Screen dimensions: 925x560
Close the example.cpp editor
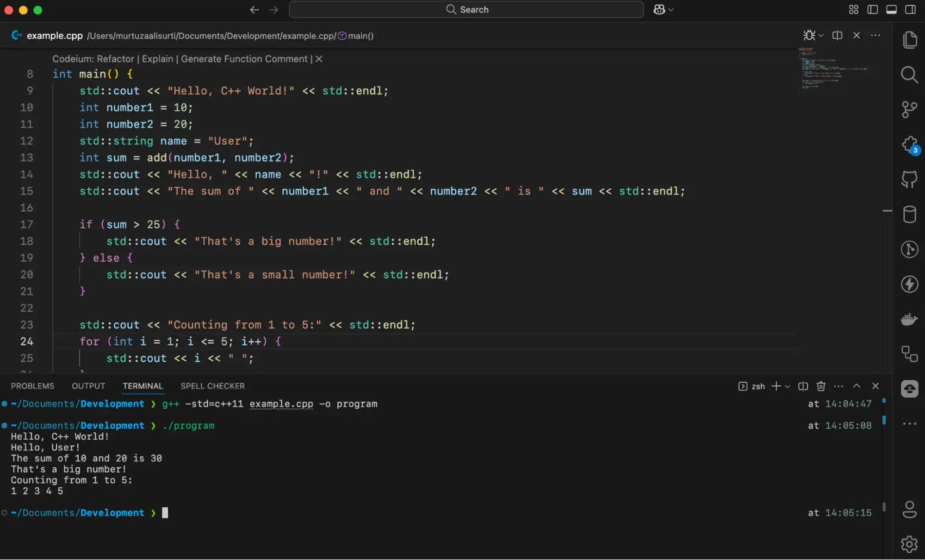[x=857, y=35]
